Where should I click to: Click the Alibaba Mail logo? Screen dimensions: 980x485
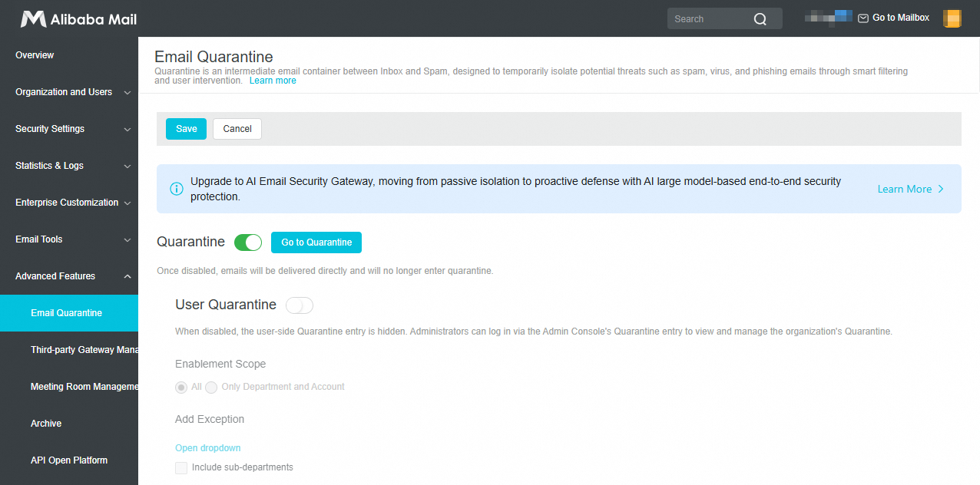tap(78, 19)
